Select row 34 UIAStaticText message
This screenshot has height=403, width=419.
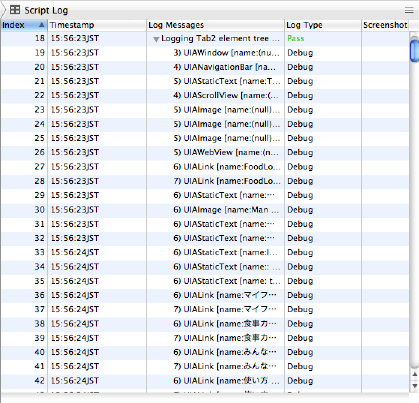point(227,267)
